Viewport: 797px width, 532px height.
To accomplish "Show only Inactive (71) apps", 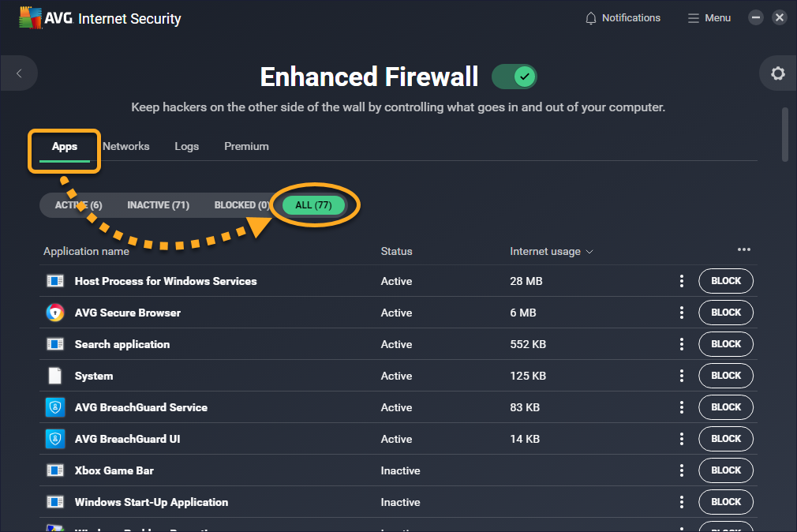I will click(158, 205).
